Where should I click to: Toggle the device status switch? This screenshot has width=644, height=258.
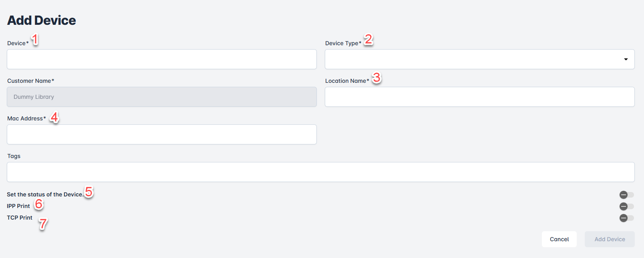626,195
